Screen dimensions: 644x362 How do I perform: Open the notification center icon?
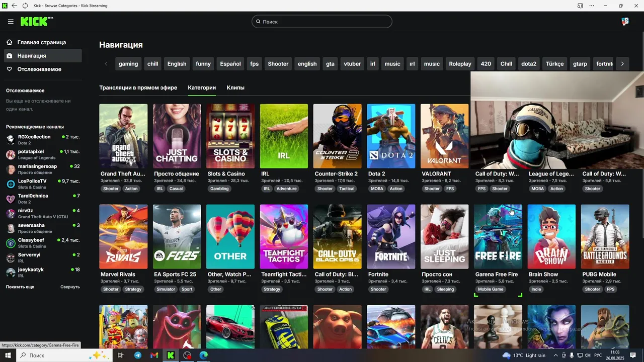(x=633, y=355)
